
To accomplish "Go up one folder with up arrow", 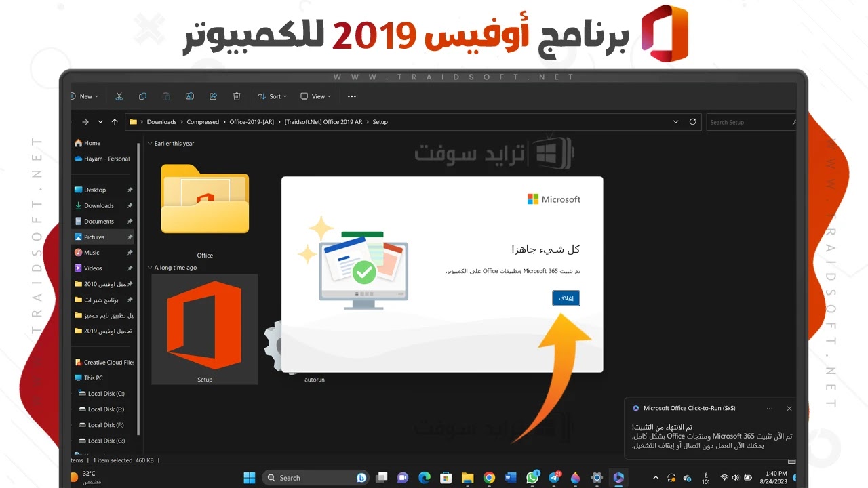I will pyautogui.click(x=115, y=122).
